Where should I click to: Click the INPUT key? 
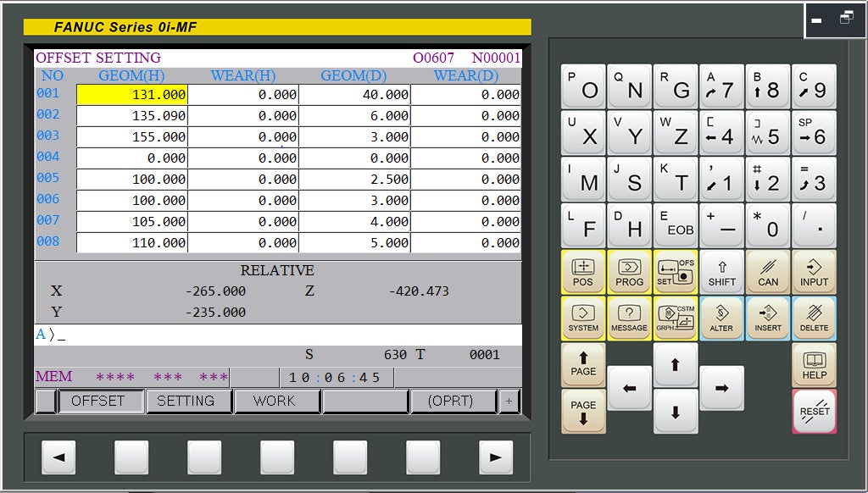[x=815, y=272]
